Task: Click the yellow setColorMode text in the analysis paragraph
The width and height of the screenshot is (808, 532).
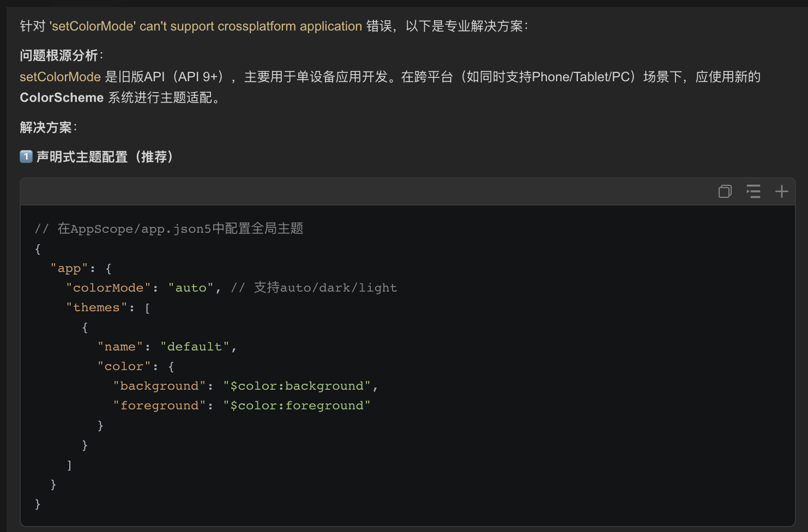Action: [60, 77]
